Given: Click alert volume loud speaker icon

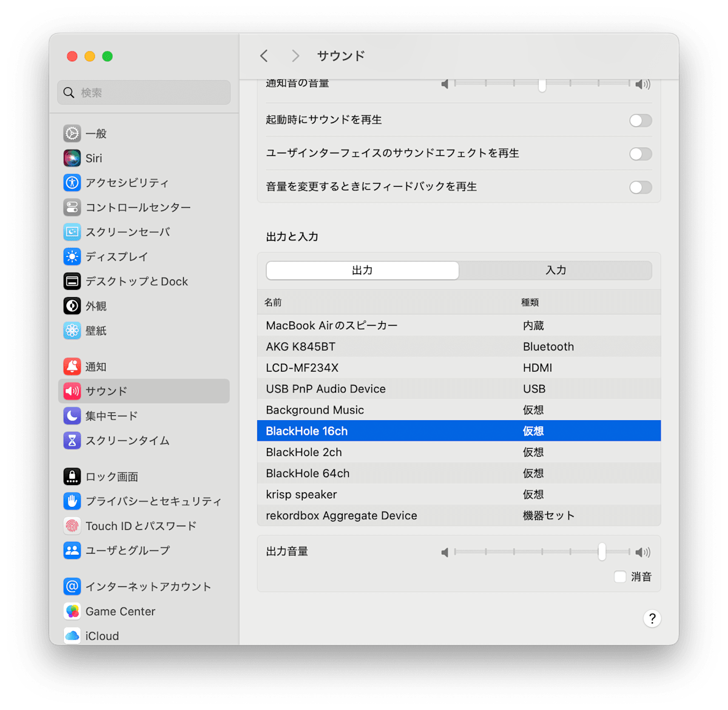Looking at the screenshot, I should click(x=643, y=84).
